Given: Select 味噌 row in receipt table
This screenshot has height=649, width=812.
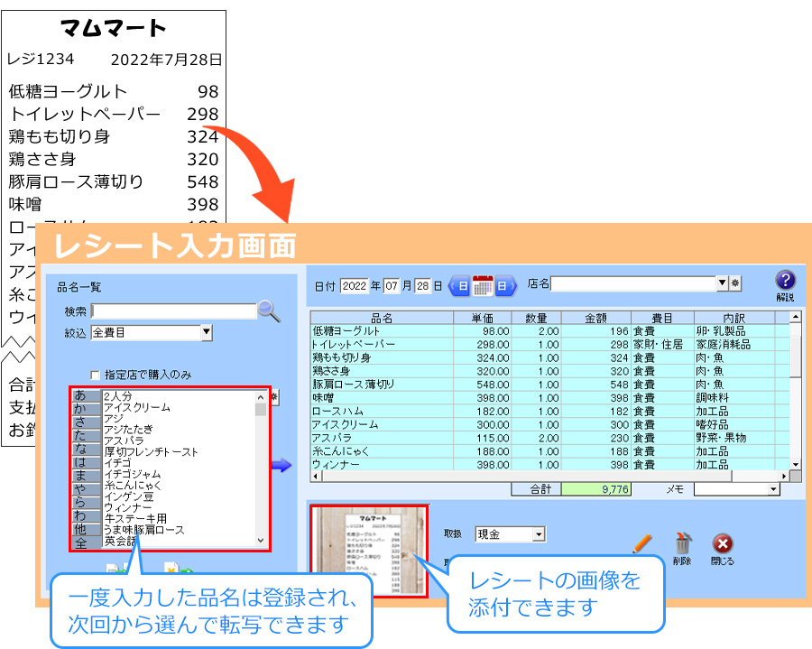Looking at the screenshot, I should [x=549, y=398].
